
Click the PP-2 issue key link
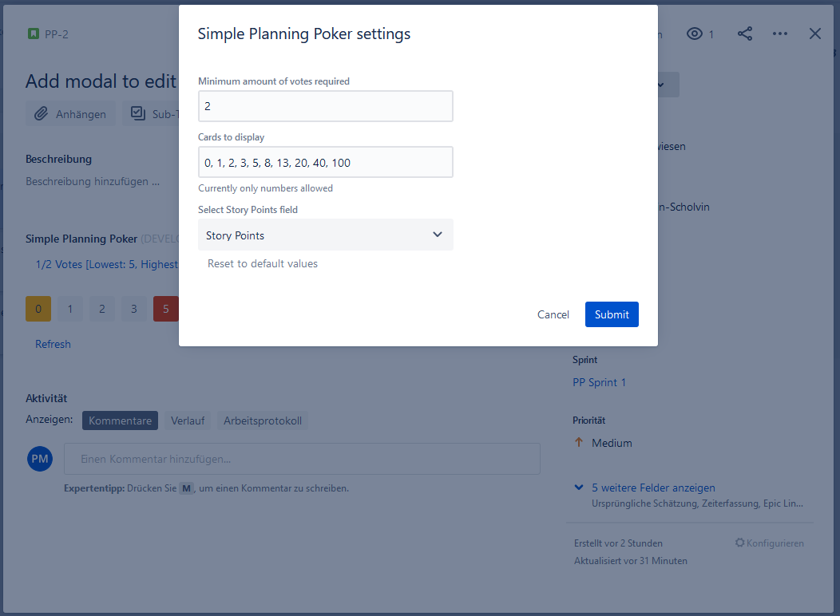pyautogui.click(x=56, y=34)
